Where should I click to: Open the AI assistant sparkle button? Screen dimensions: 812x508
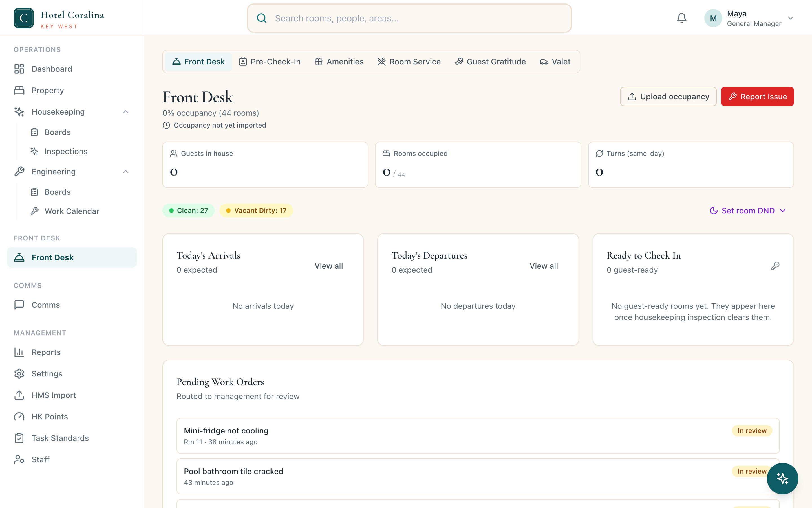pos(782,478)
